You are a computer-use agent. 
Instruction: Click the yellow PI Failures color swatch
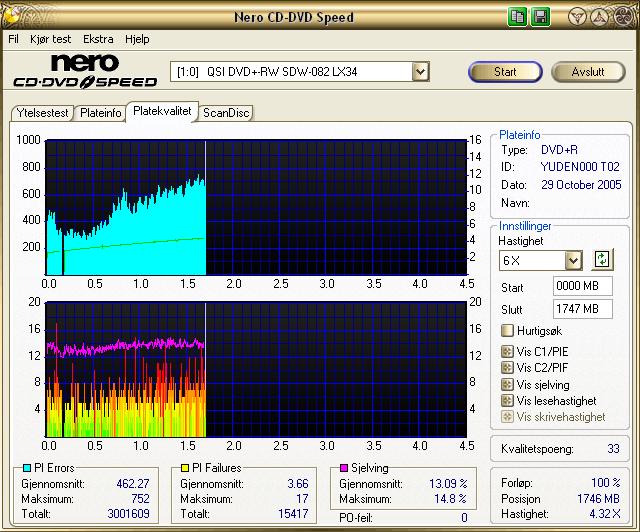[185, 468]
